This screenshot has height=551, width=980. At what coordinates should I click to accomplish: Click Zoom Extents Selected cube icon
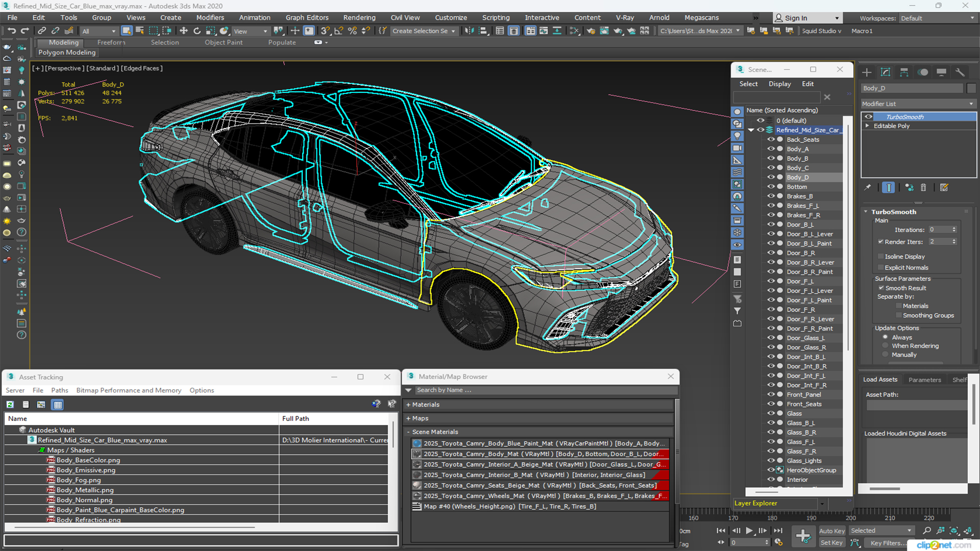tap(953, 531)
